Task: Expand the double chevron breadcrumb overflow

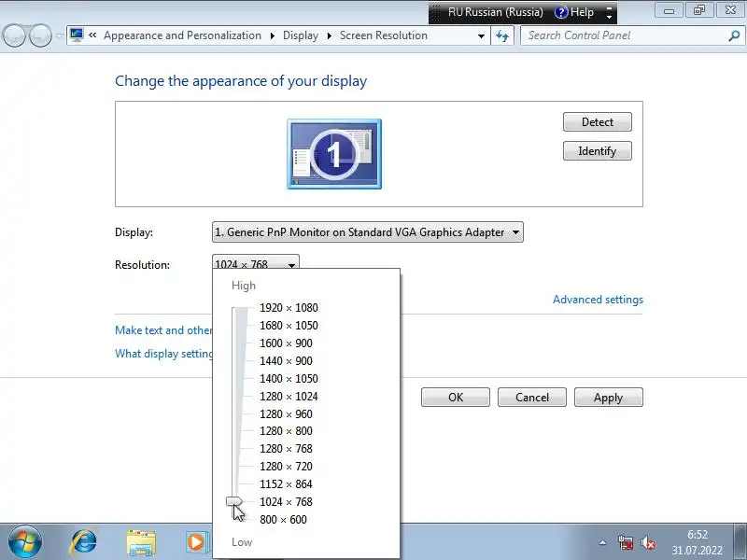Action: point(92,35)
